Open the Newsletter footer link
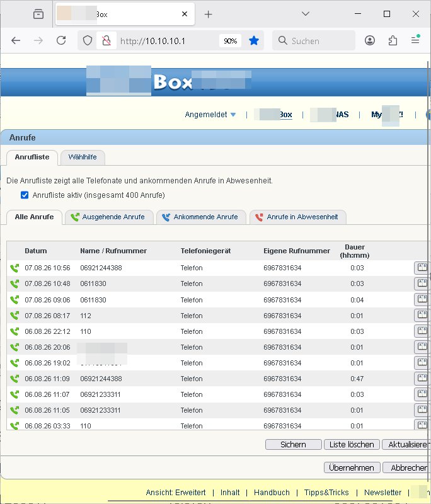431x504 pixels. pos(382,493)
